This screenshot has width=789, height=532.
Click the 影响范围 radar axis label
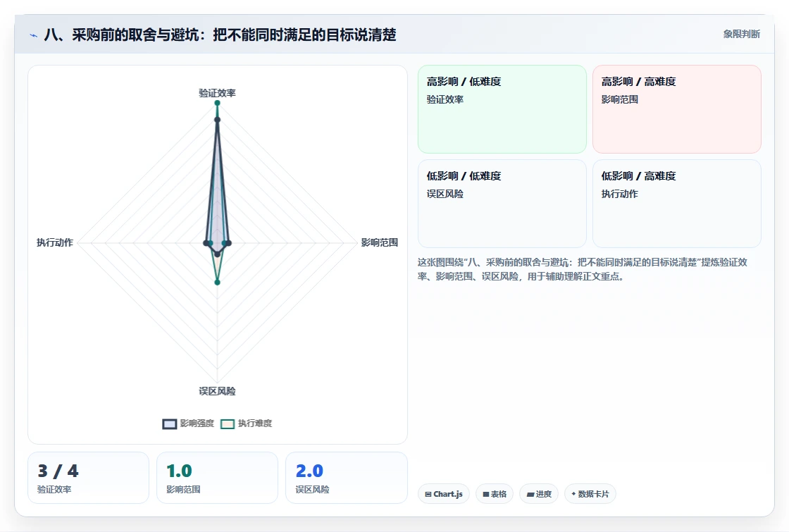pos(380,242)
